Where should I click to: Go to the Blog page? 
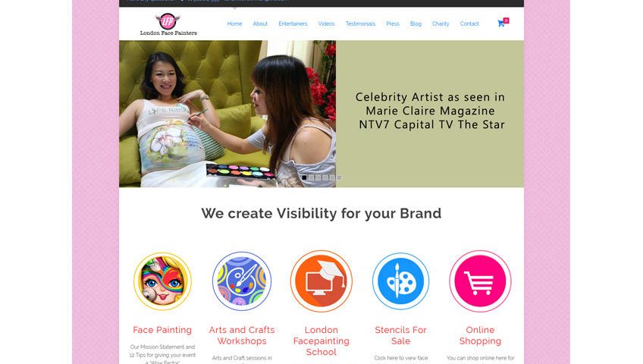[416, 24]
